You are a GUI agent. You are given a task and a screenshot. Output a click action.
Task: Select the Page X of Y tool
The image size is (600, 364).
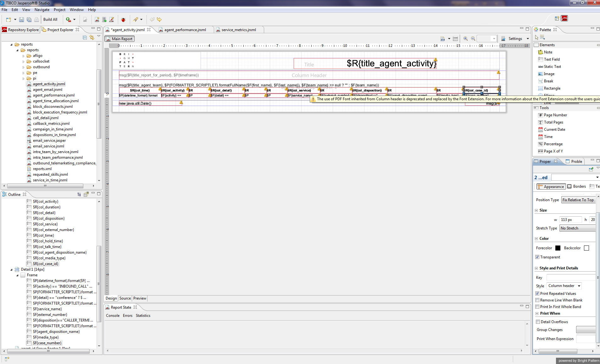click(551, 151)
